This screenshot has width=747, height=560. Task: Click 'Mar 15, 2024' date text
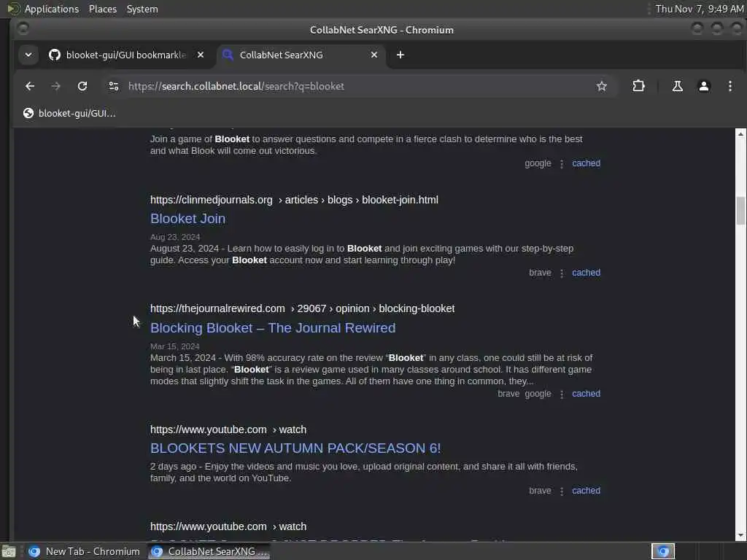pyautogui.click(x=175, y=346)
